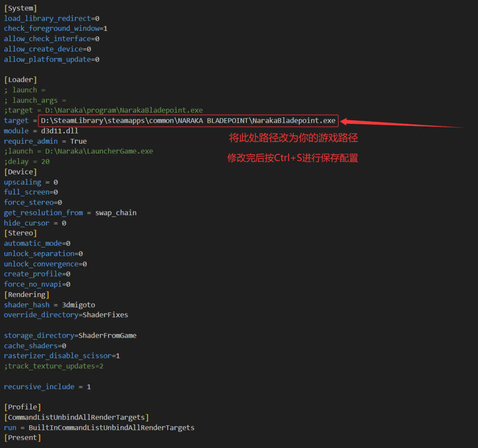The width and height of the screenshot is (478, 448).
Task: Click the hide_cursor = 0 line
Action: tap(35, 223)
